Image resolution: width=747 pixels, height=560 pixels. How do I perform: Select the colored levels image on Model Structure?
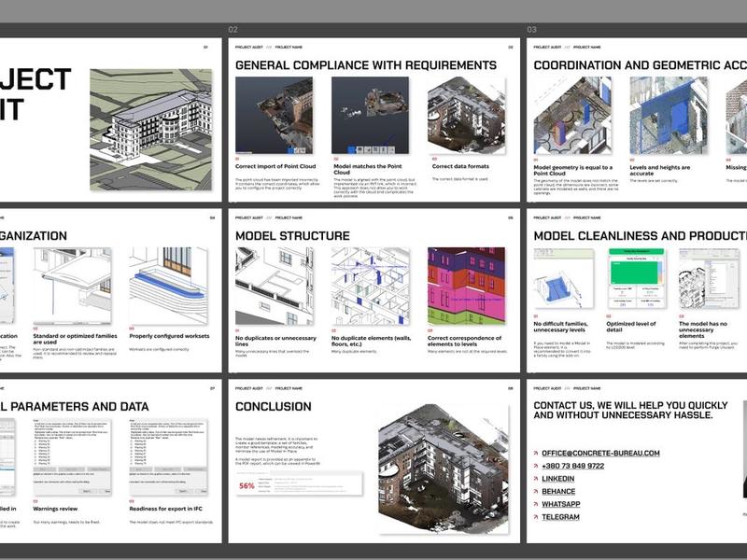point(466,286)
